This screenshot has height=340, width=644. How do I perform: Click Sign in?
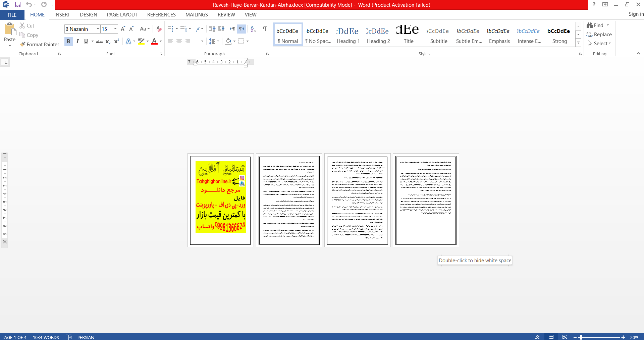point(636,14)
